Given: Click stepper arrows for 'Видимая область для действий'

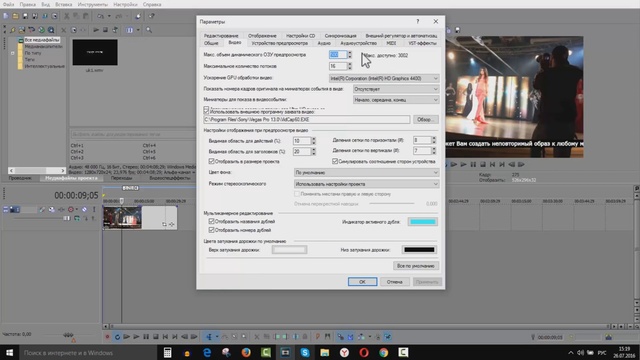Looking at the screenshot, I should (x=313, y=141).
